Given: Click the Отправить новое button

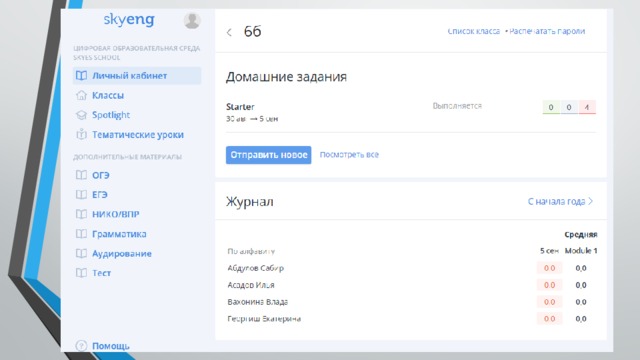Looking at the screenshot, I should click(269, 155).
